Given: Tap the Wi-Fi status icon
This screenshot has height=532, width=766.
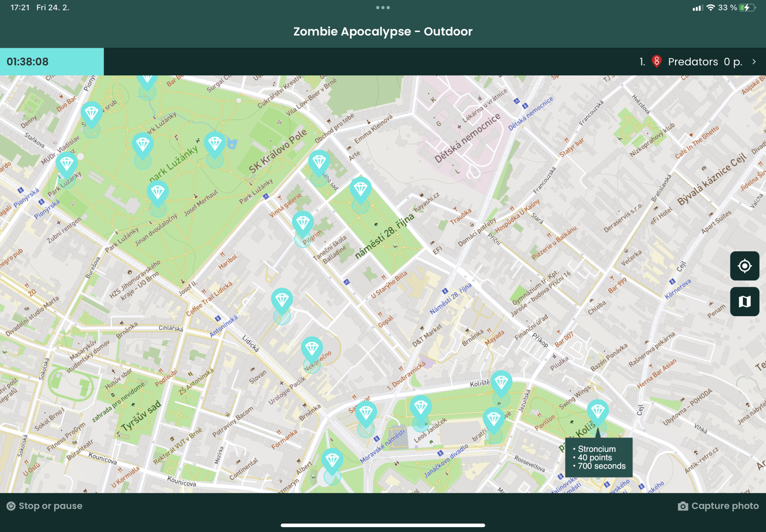Looking at the screenshot, I should click(x=711, y=8).
